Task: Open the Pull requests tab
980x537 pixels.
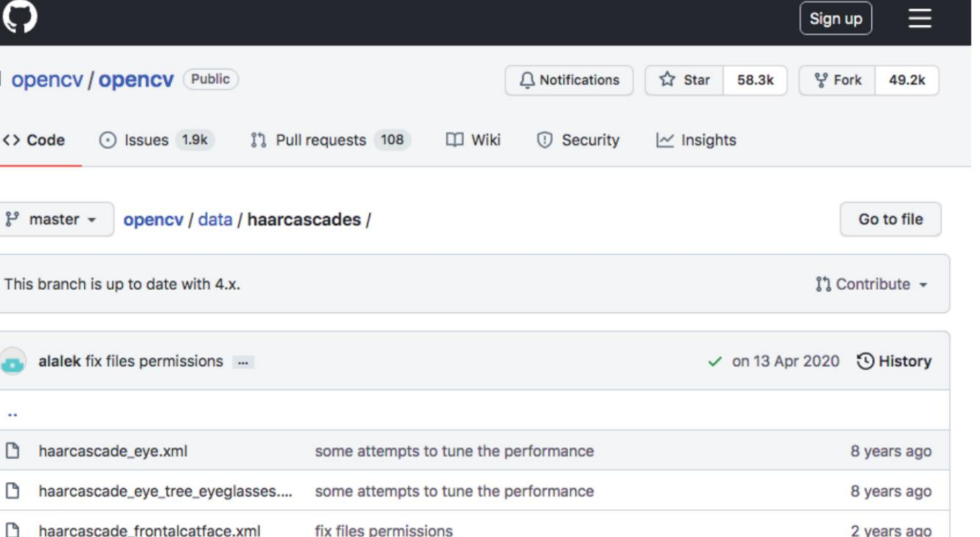Action: [330, 140]
